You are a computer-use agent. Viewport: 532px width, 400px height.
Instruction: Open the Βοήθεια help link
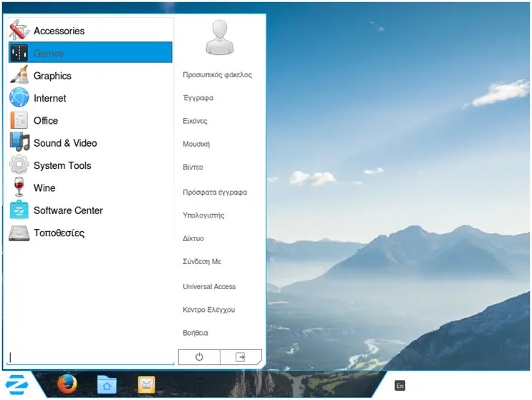195,333
